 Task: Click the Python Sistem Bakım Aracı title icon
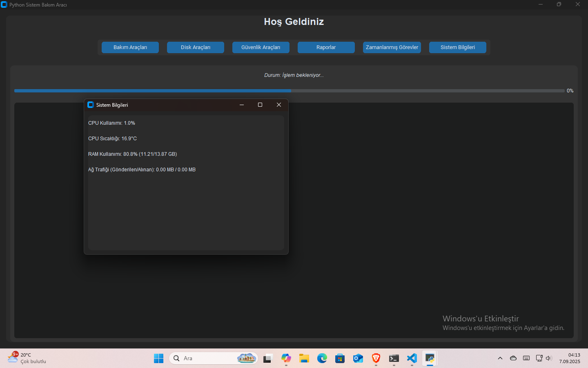[4, 5]
